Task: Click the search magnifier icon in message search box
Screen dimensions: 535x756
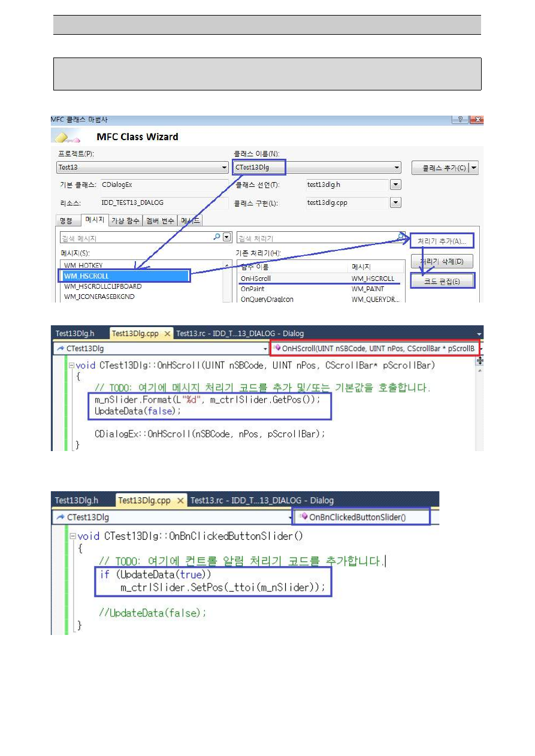Action: (x=217, y=237)
